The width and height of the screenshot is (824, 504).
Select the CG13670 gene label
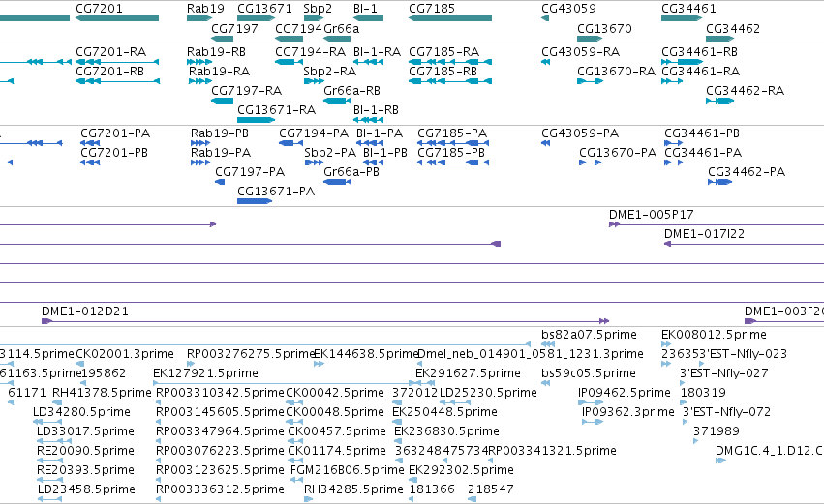point(604,28)
